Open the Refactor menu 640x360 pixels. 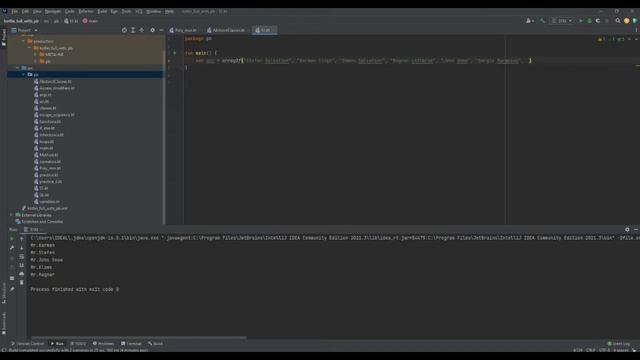(x=86, y=11)
